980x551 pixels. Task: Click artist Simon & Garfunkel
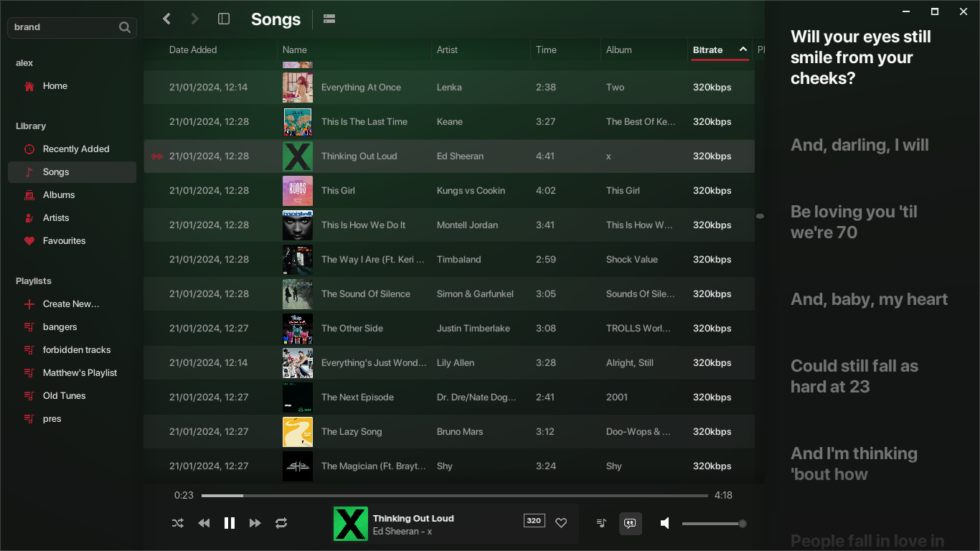(475, 293)
